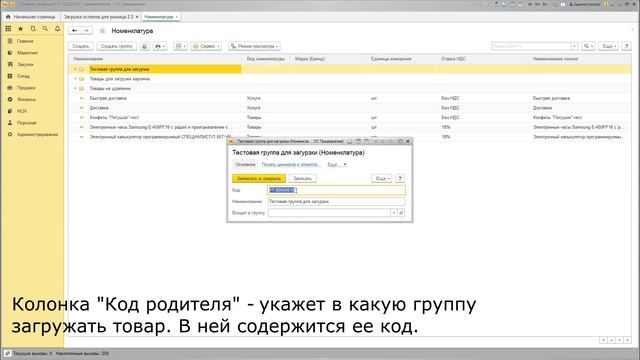Open Печать ценников и этикеток link

(291, 164)
